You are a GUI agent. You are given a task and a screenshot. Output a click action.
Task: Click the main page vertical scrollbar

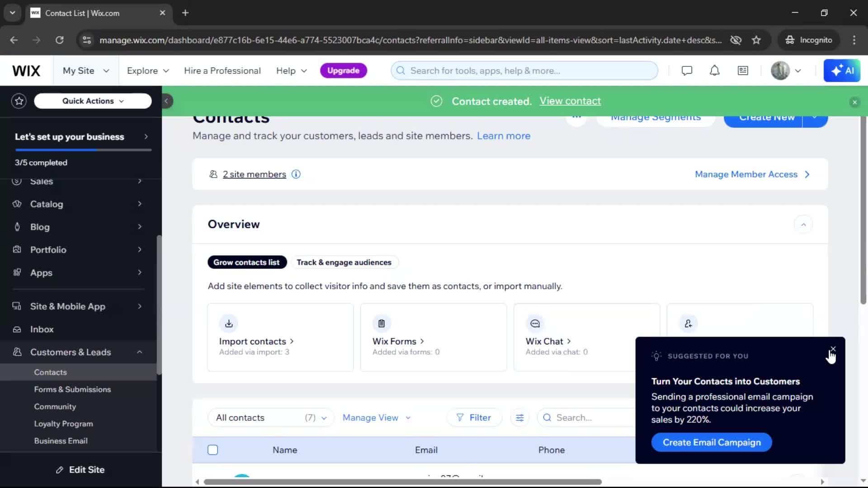tap(863, 210)
